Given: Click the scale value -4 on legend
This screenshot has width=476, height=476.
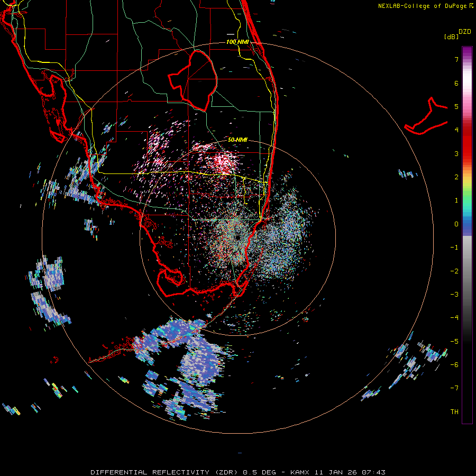Looking at the screenshot, I should [454, 318].
